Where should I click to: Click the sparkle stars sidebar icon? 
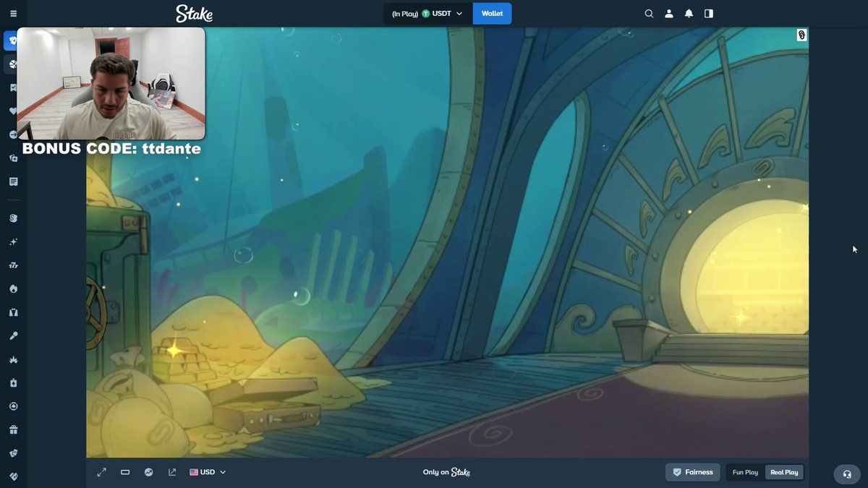pos(13,241)
